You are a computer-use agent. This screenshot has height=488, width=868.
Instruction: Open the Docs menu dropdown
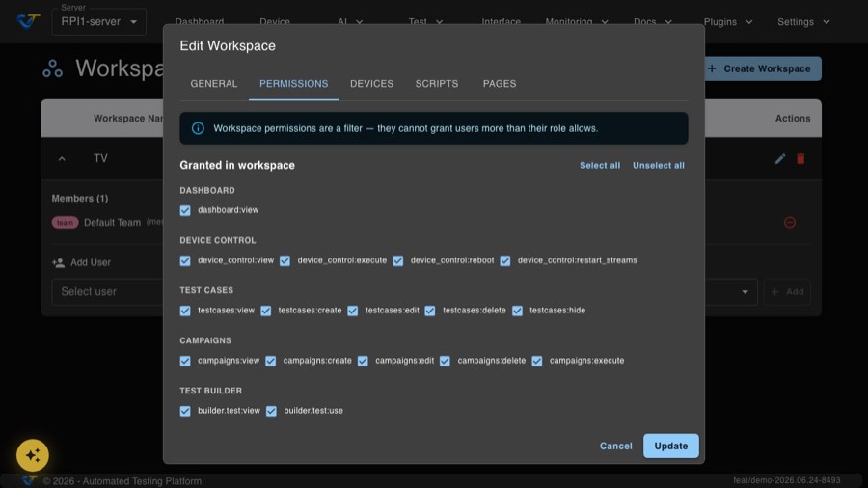(653, 22)
